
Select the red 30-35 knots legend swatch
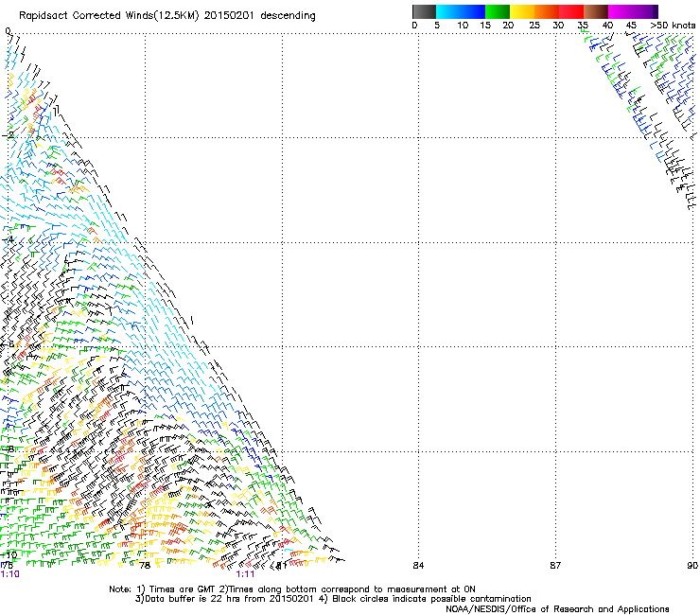coord(571,11)
